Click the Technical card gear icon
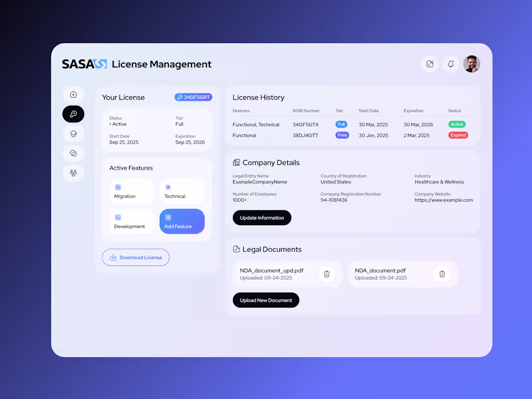Screen dimensions: 532x399 168,187
